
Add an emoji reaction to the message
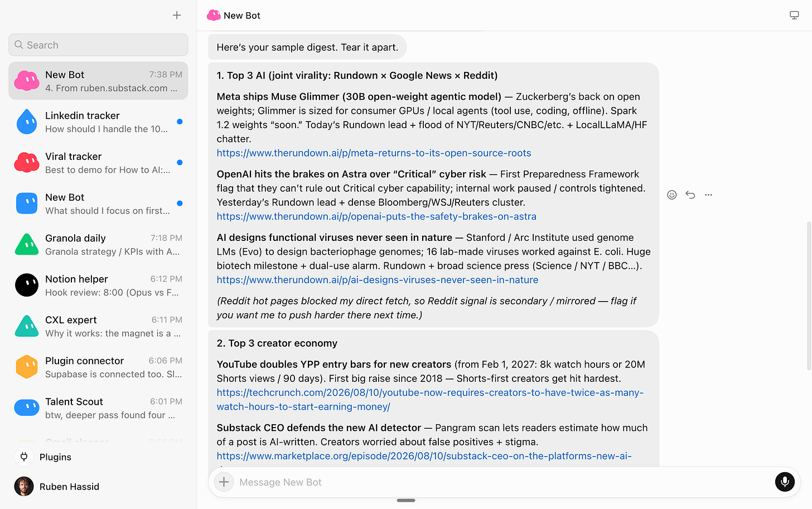(672, 195)
